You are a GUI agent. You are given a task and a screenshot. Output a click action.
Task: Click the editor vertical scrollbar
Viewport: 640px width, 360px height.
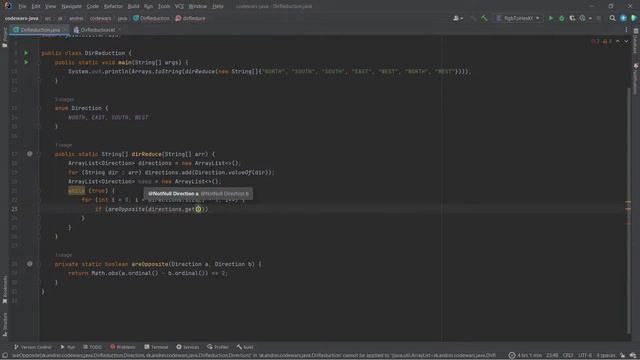(629, 210)
